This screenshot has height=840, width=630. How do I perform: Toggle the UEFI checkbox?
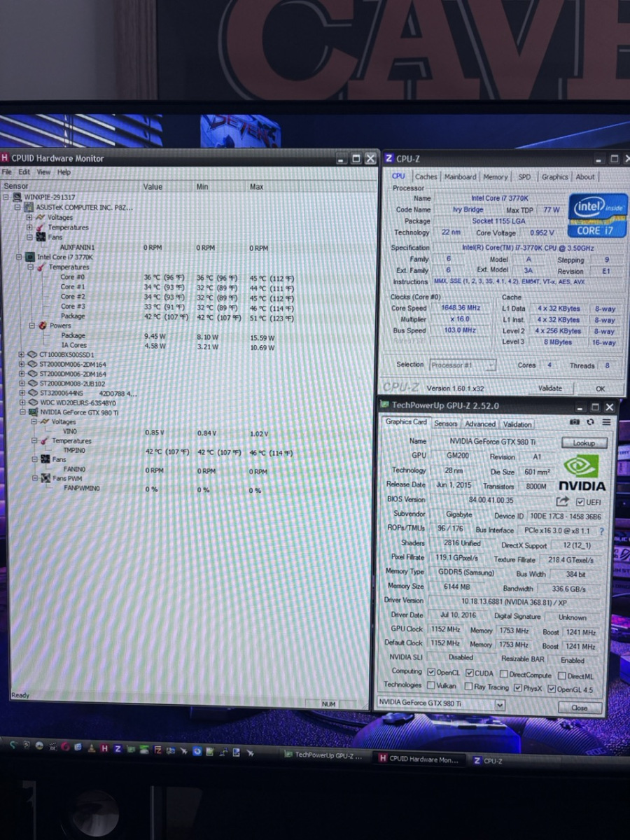coord(580,502)
